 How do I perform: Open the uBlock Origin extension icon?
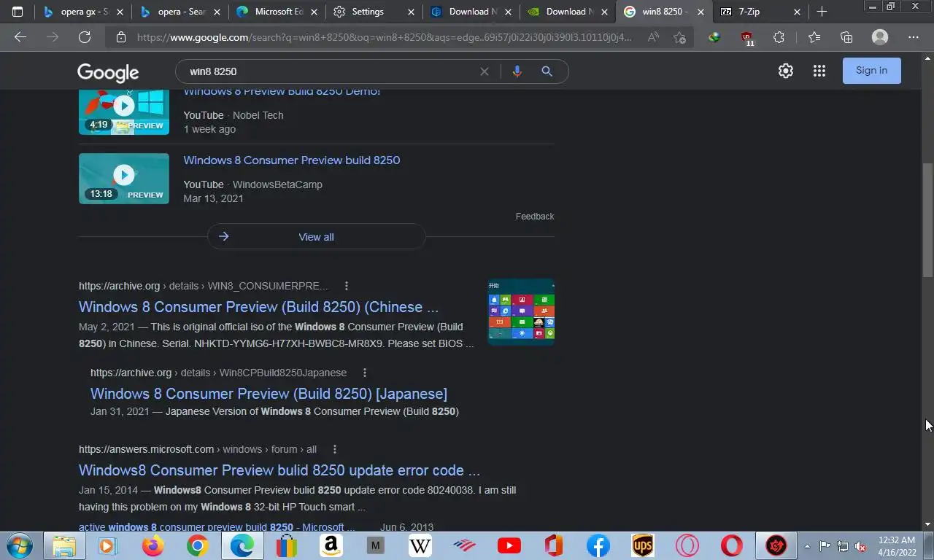[746, 38]
